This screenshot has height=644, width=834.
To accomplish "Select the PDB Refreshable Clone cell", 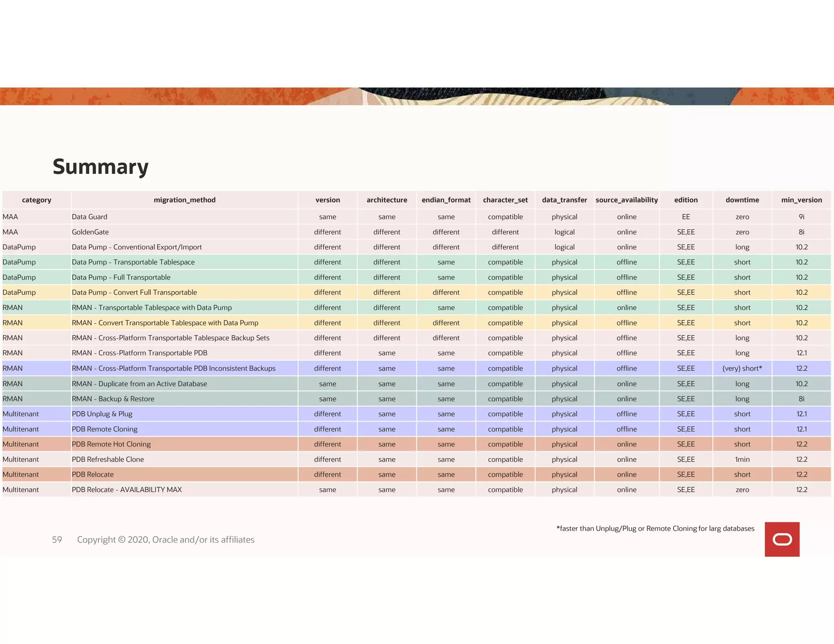I will 108,459.
